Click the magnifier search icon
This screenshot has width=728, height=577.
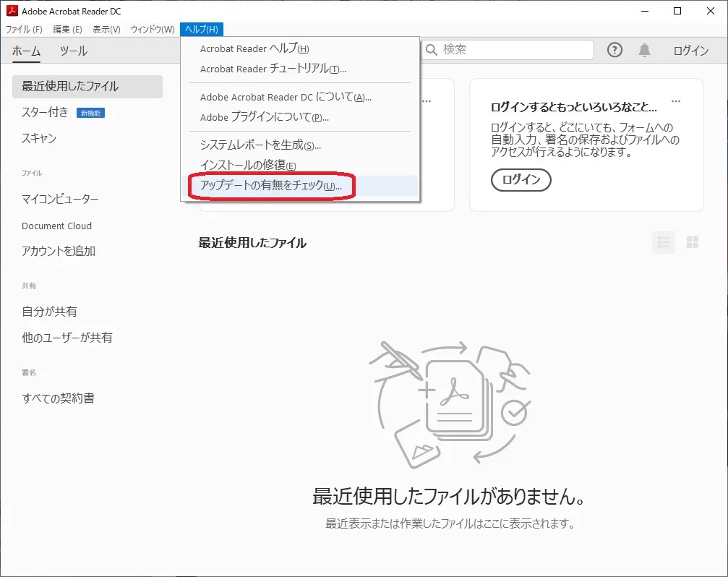432,50
